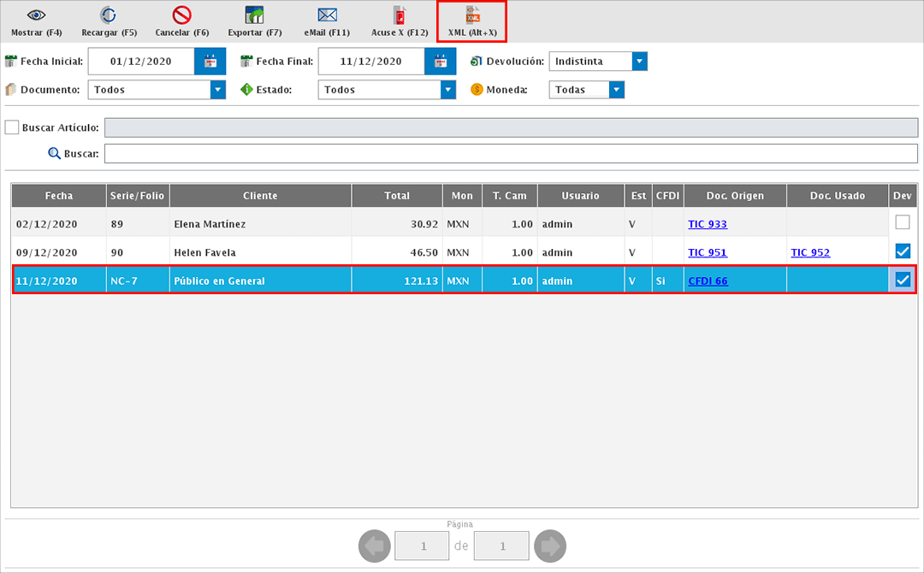Screen dimensions: 924x573
Task: Uncheck Dev for the Helen Favela row
Action: point(902,251)
